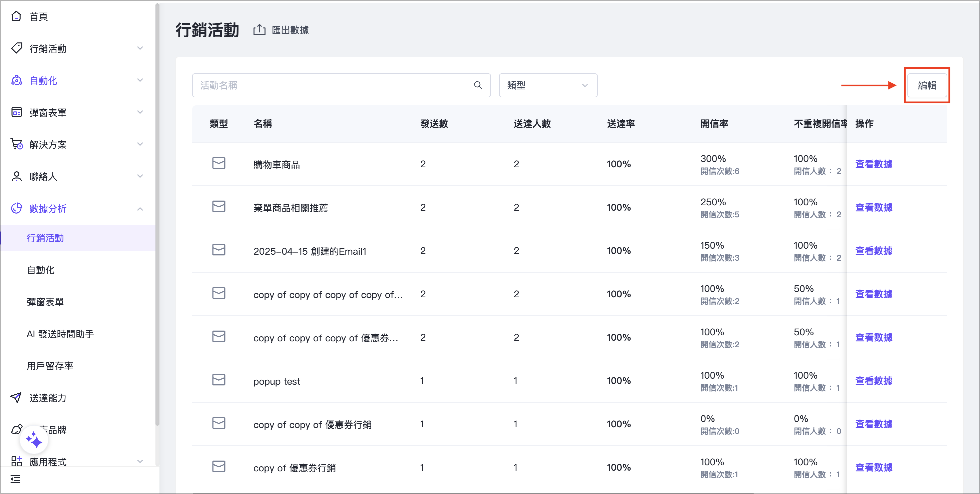Open the 類型 filter dropdown
The width and height of the screenshot is (980, 494).
(548, 86)
